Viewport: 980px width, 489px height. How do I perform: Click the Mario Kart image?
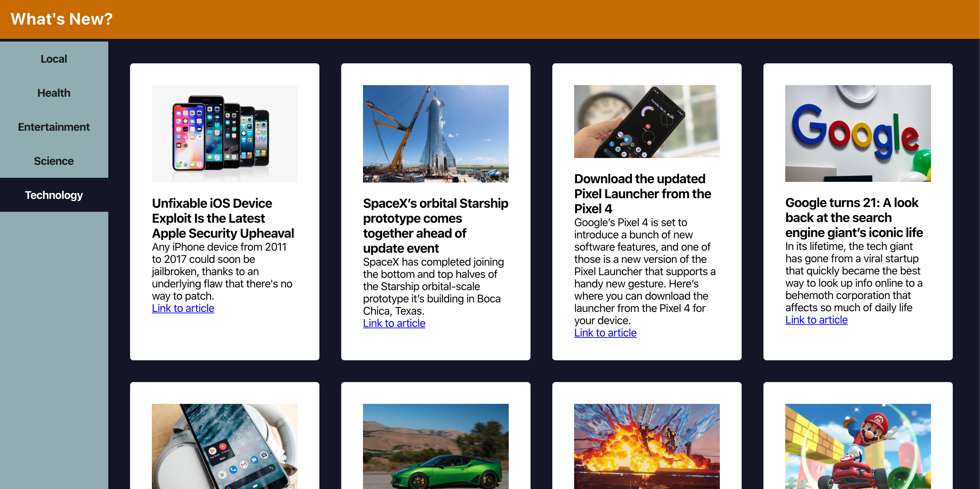[x=858, y=446]
